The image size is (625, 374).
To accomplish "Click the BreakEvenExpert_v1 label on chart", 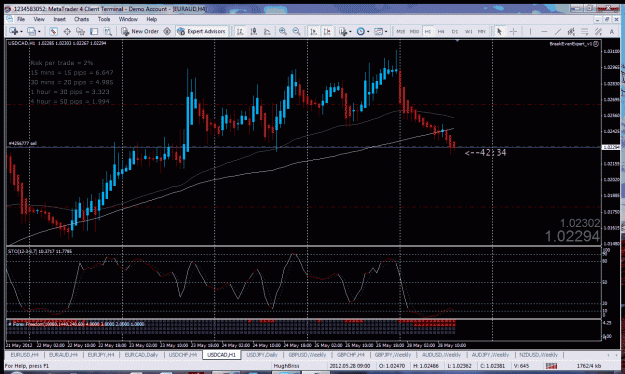I will (x=570, y=44).
